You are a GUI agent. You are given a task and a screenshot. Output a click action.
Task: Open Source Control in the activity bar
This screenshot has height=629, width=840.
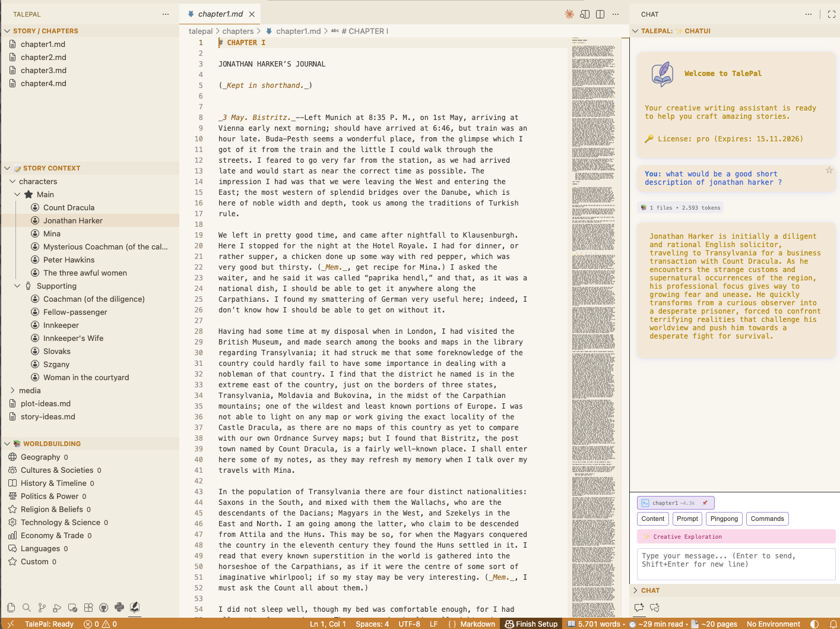pos(42,607)
